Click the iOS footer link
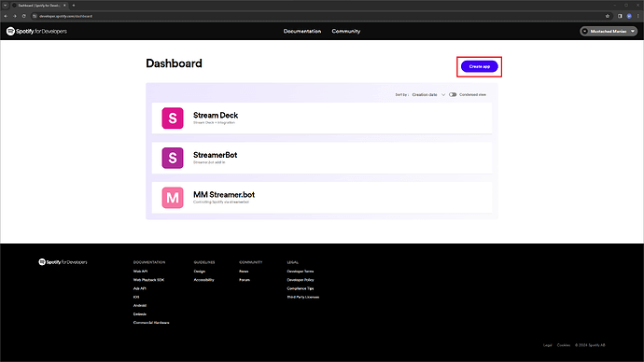Image resolution: width=644 pixels, height=362 pixels. [136, 297]
